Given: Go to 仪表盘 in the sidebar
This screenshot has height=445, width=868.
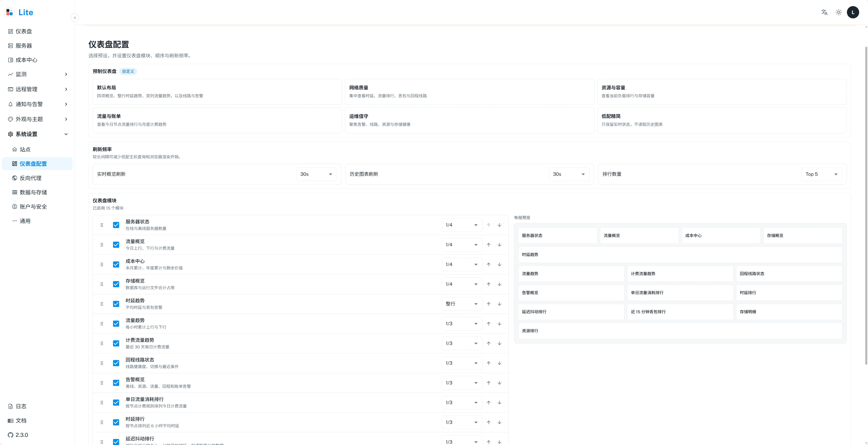Looking at the screenshot, I should point(37,31).
